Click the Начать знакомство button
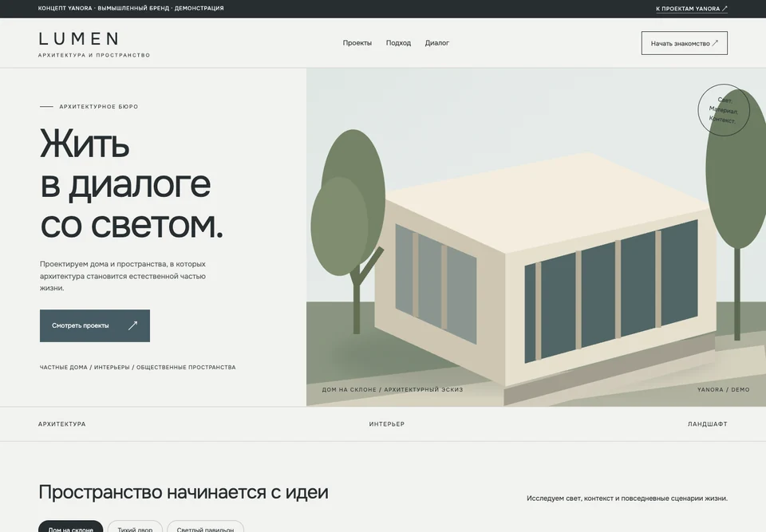The image size is (766, 532). [x=684, y=43]
